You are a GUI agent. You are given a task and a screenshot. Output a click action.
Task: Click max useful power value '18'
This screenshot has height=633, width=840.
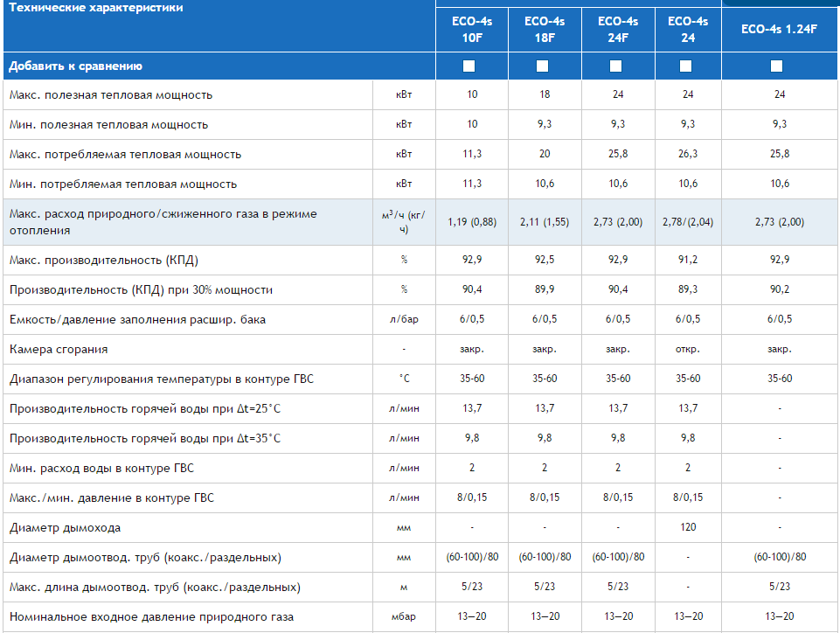(545, 94)
